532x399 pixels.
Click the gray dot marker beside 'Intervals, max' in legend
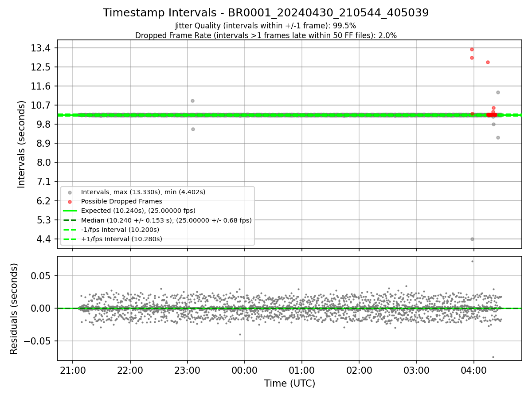70,192
